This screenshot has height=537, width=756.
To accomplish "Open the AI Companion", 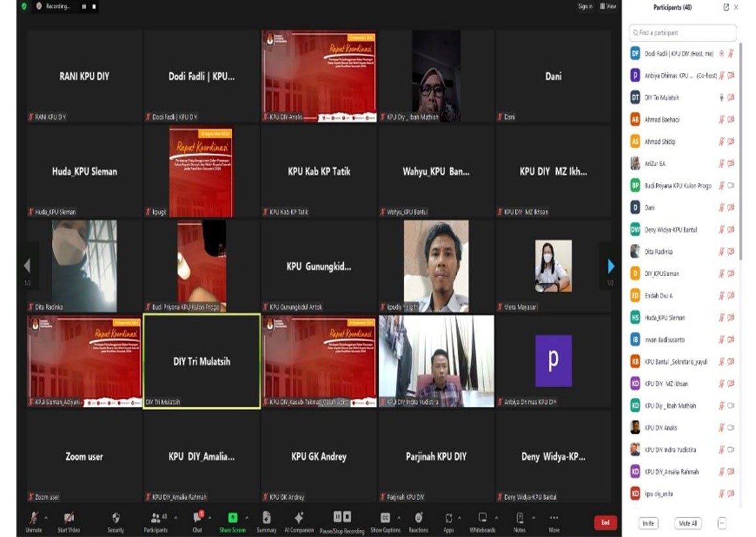I will [299, 518].
